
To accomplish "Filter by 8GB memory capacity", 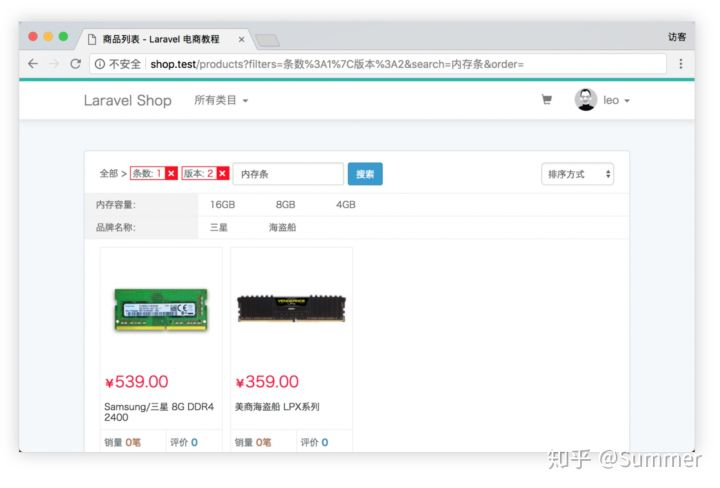I will tap(285, 204).
